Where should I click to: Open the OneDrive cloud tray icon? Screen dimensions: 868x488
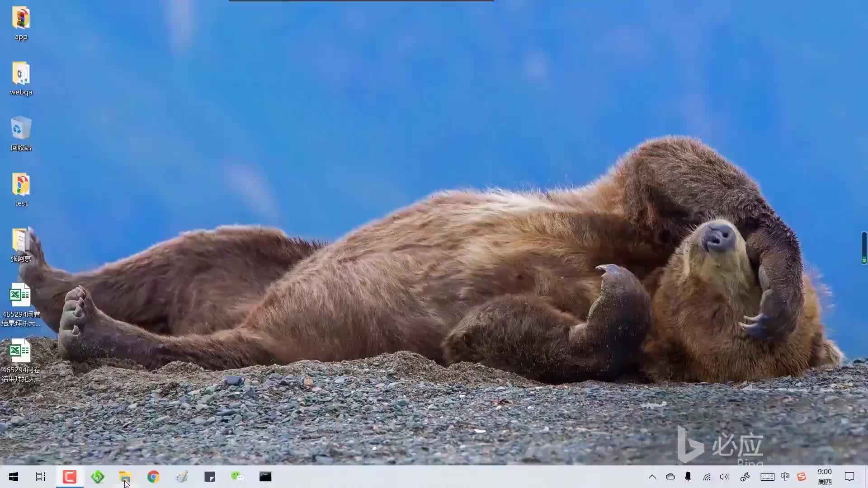[670, 477]
